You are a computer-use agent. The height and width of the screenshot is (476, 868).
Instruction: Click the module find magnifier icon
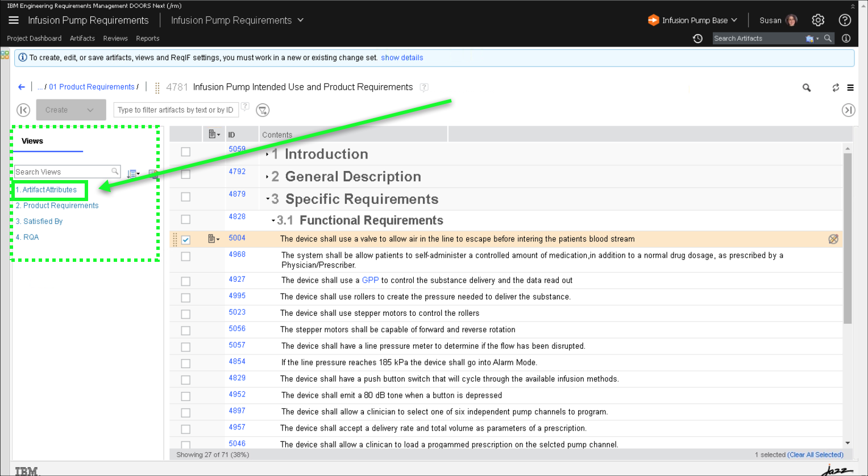pyautogui.click(x=806, y=87)
